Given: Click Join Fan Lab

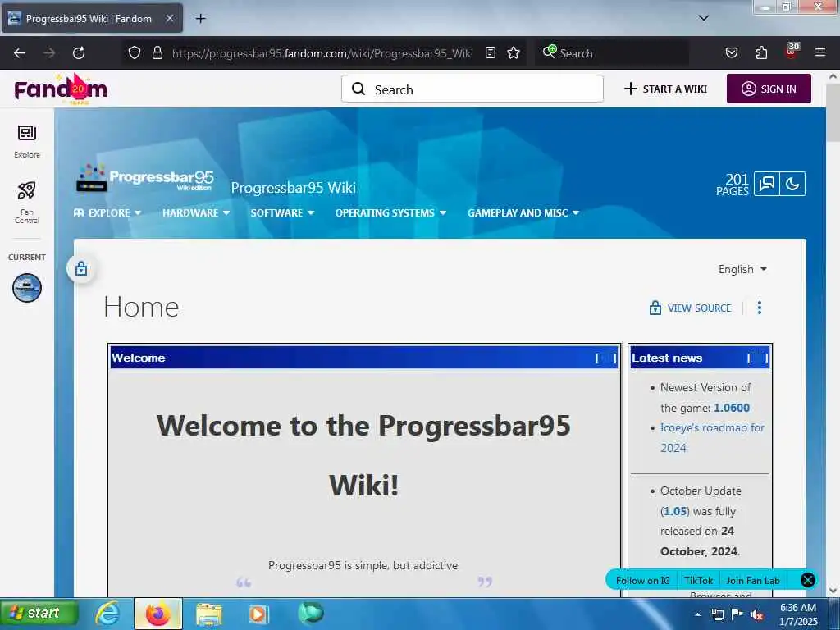Looking at the screenshot, I should click(x=753, y=580).
